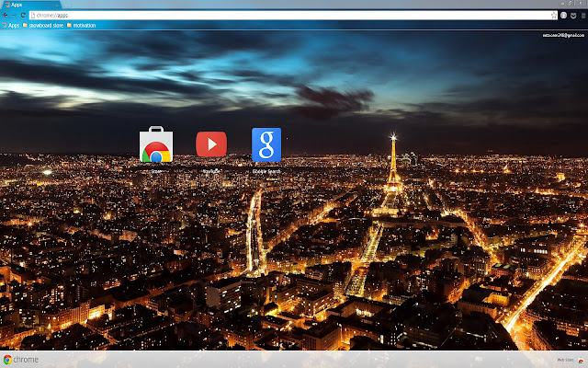Open the Chrome Web Store app icon
This screenshot has width=588, height=368.
[x=156, y=144]
